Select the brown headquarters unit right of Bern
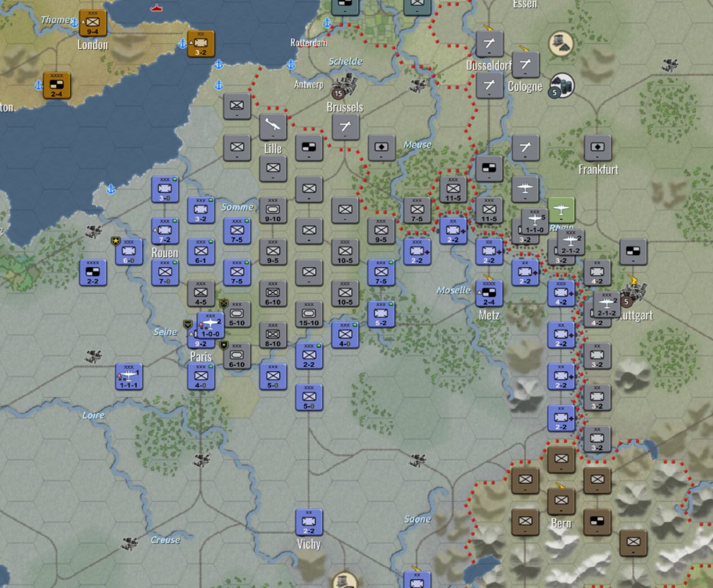The height and width of the screenshot is (588, 713). click(598, 523)
